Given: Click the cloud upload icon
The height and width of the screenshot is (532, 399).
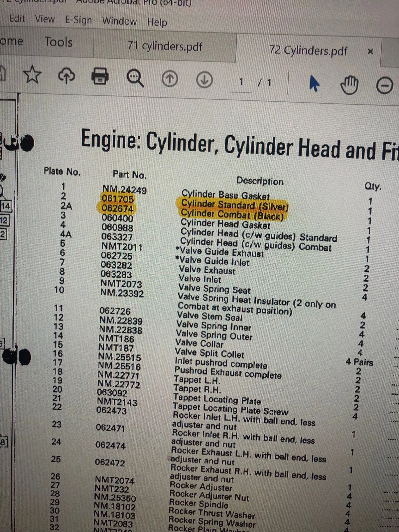Looking at the screenshot, I should click(x=66, y=76).
